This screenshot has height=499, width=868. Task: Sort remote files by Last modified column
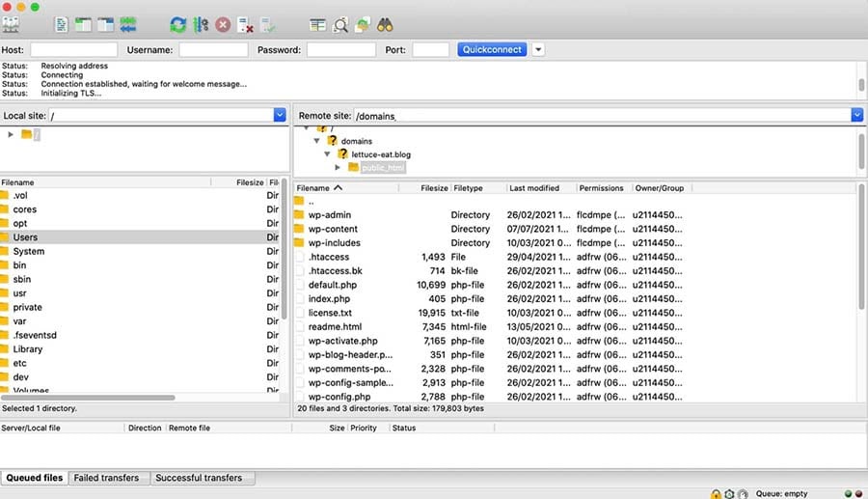coord(534,188)
